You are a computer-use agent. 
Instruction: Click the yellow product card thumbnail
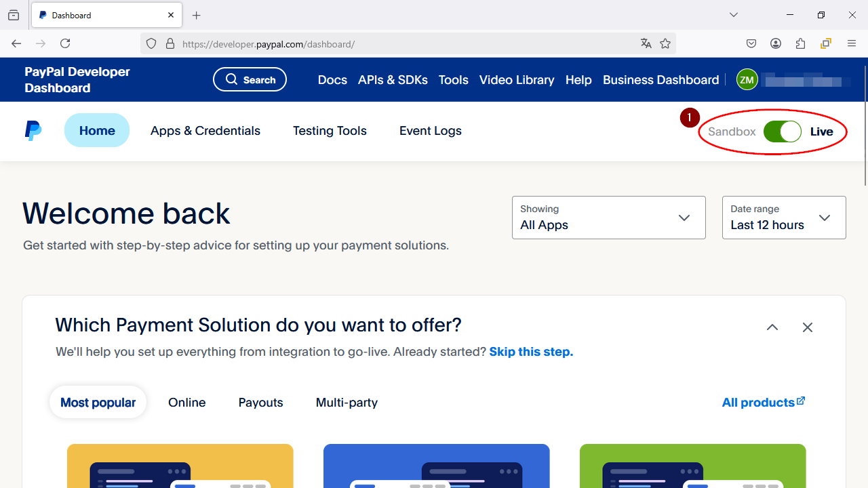tap(180, 466)
